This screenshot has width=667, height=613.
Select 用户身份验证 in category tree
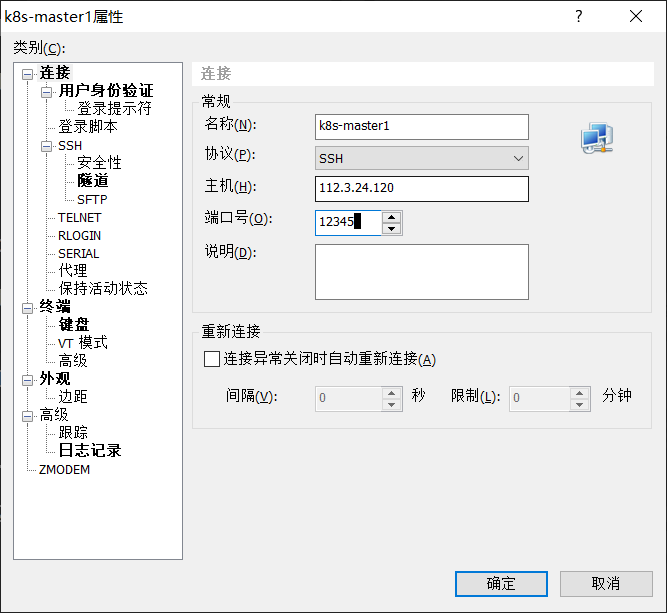[106, 91]
